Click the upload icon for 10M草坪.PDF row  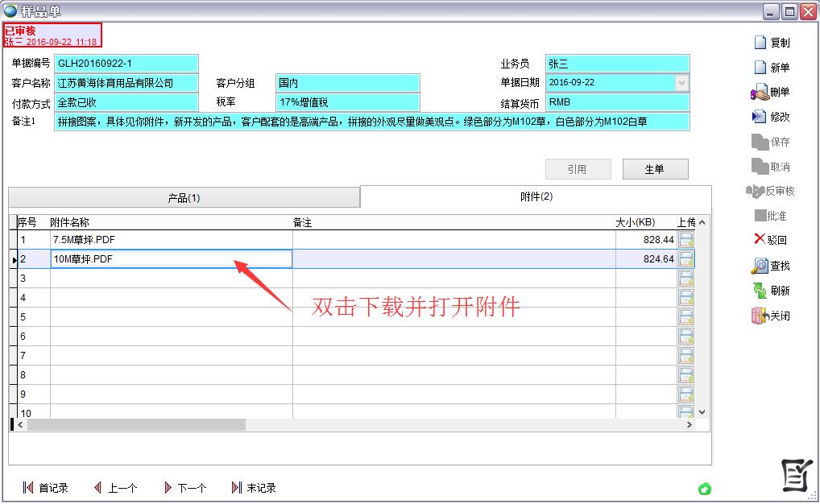click(x=685, y=259)
